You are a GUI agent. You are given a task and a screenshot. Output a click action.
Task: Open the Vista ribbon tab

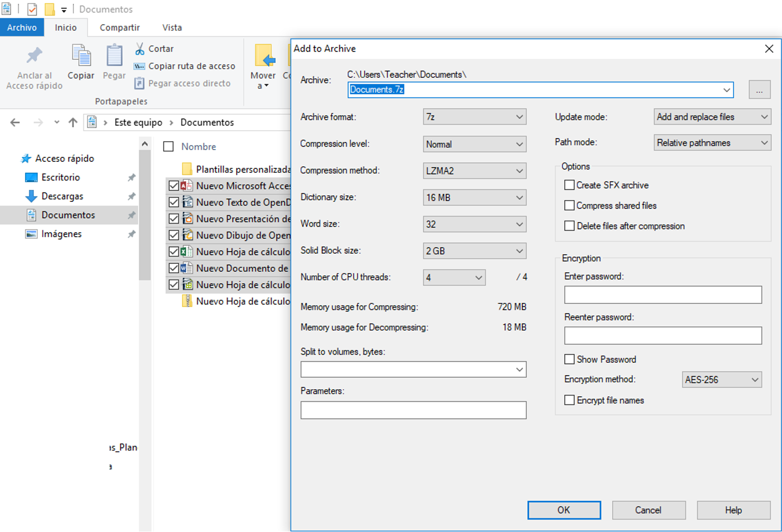pos(172,28)
